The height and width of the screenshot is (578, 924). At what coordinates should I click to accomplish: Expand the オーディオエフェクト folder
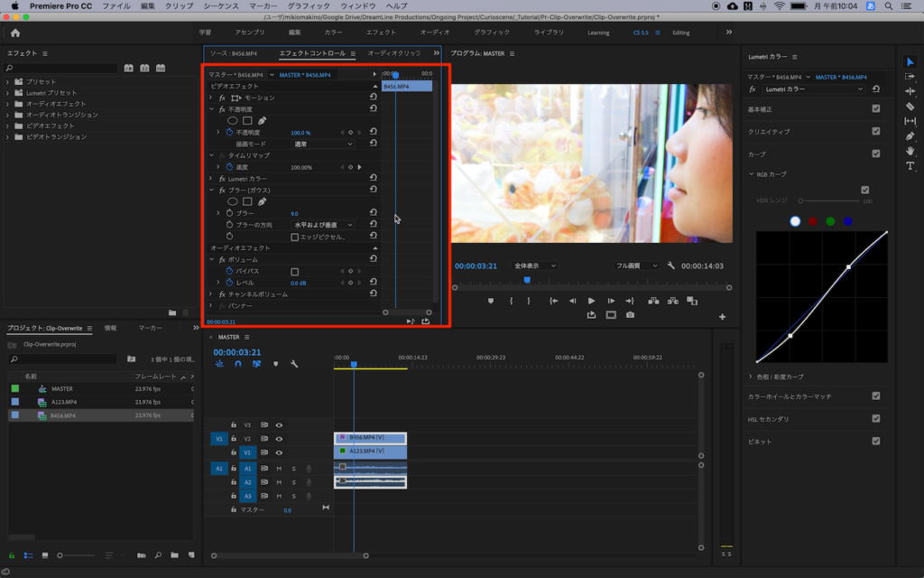click(x=8, y=104)
